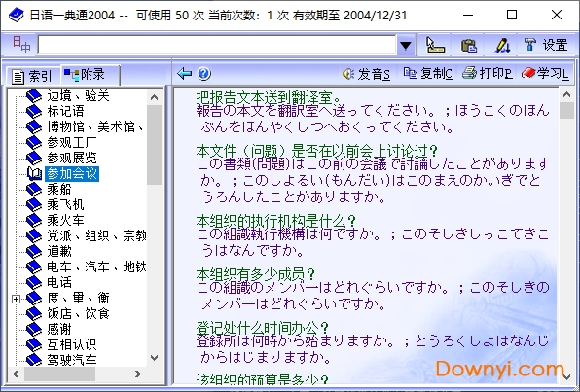Select 党派、组织、宗教 tree item
Viewport: 580px width, 392px height.
96,235
